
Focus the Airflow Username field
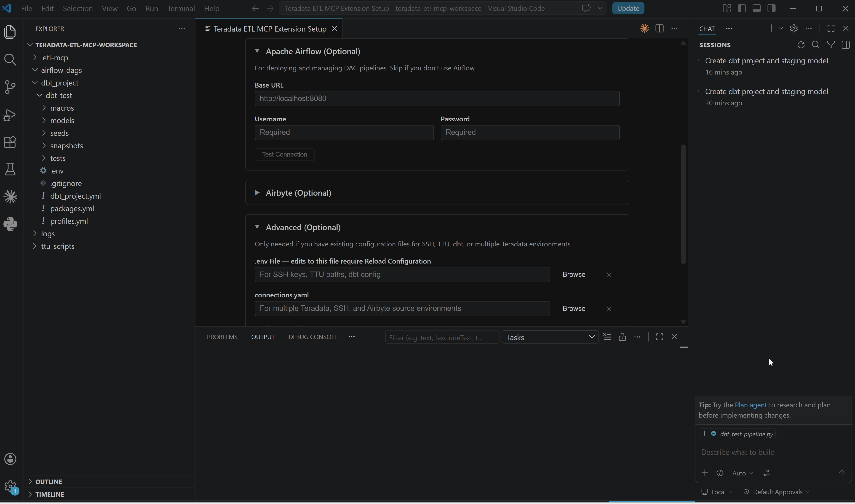(344, 132)
